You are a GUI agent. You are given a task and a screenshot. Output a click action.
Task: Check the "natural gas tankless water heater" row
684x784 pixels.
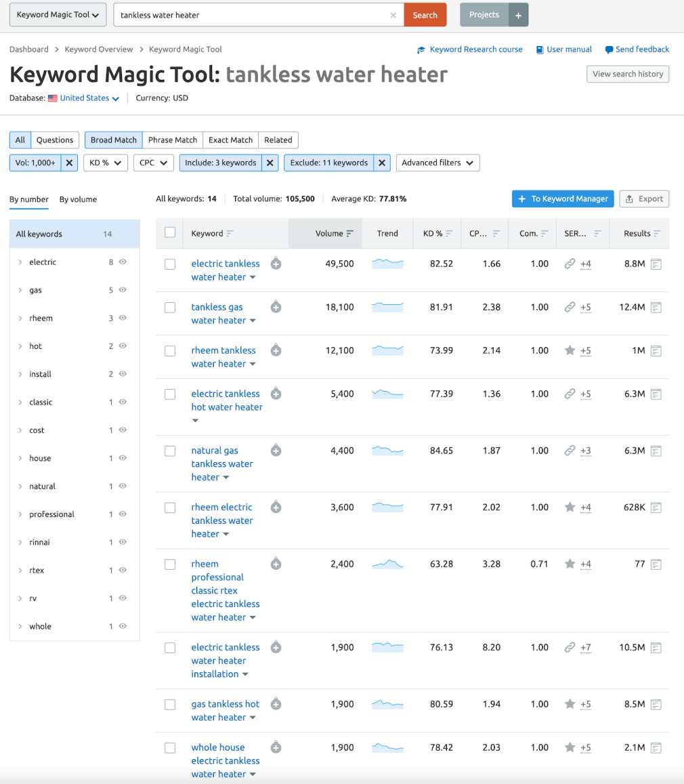tap(170, 450)
